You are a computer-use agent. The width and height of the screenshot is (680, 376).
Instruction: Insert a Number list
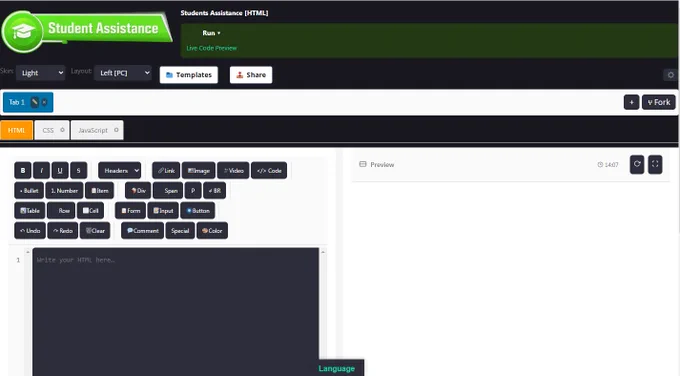click(x=64, y=190)
